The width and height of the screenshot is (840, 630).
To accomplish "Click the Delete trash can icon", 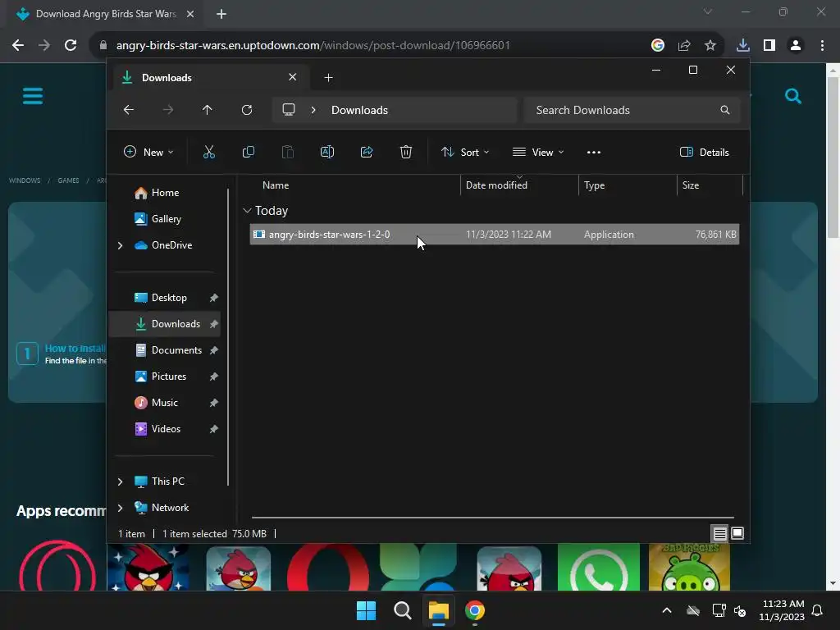I will point(406,152).
